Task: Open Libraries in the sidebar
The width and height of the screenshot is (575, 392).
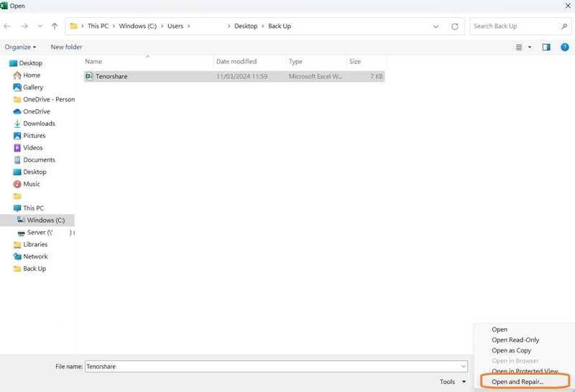Action: pyautogui.click(x=30, y=244)
